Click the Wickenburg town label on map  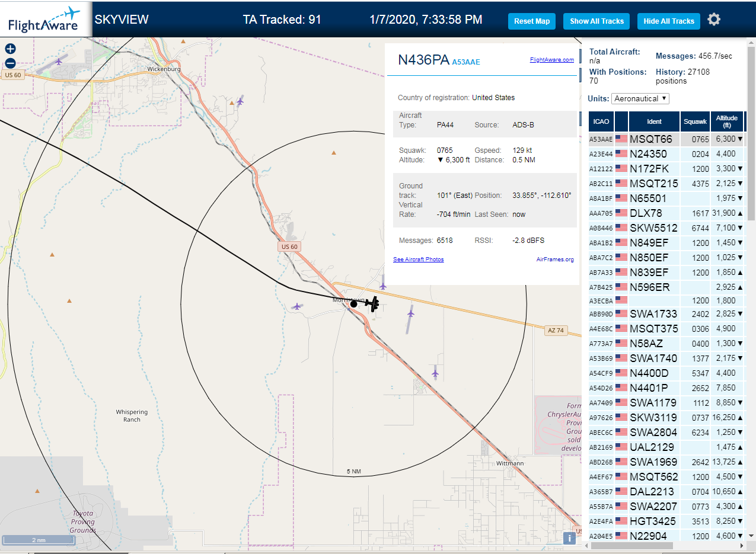coord(164,69)
